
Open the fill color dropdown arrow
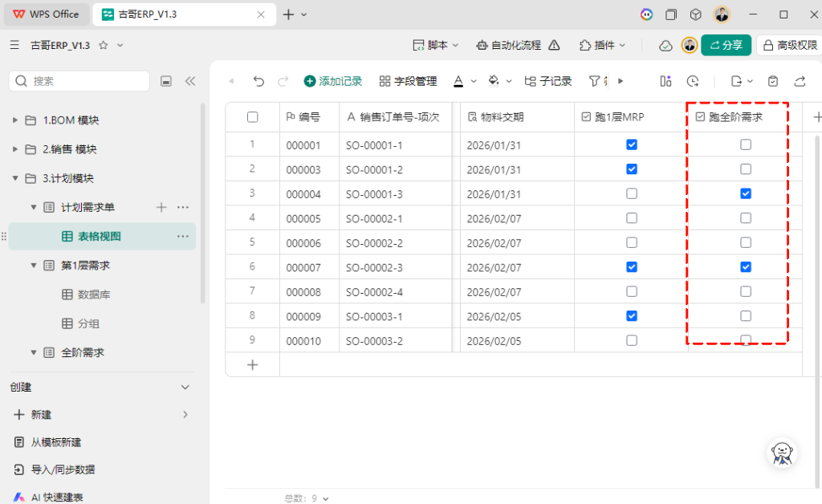click(x=508, y=81)
